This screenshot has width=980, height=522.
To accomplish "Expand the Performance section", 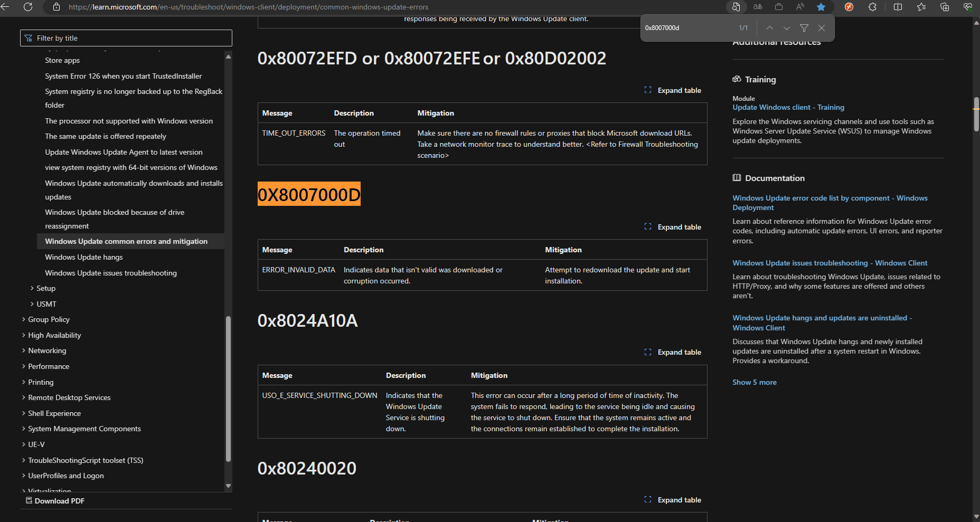I will [x=45, y=366].
